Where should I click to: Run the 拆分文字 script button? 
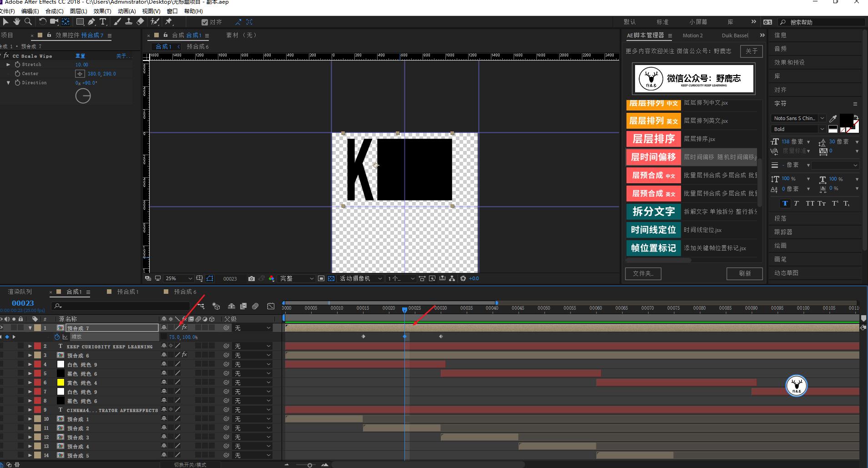653,211
